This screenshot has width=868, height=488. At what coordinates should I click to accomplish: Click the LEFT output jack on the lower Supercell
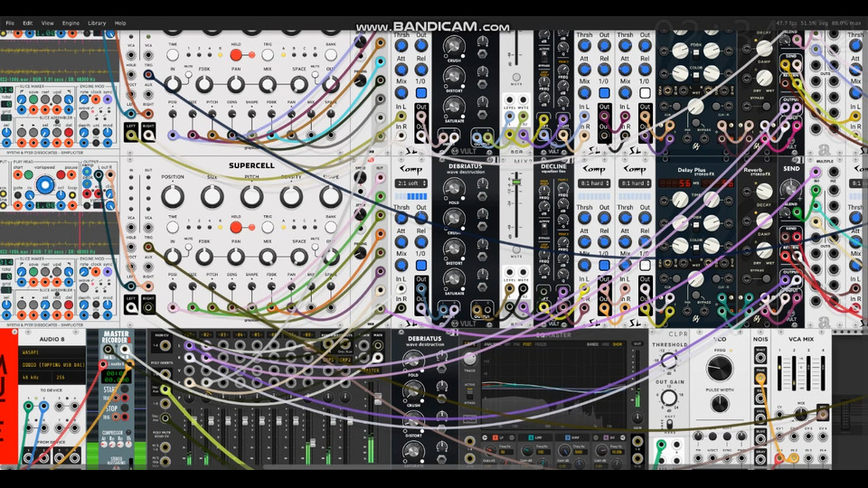(131, 307)
